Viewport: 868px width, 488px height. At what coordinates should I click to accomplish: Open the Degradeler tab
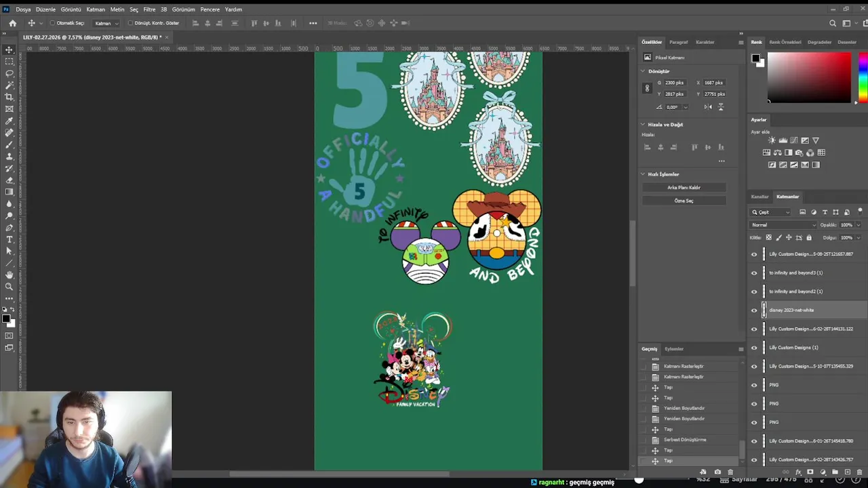[x=819, y=42]
